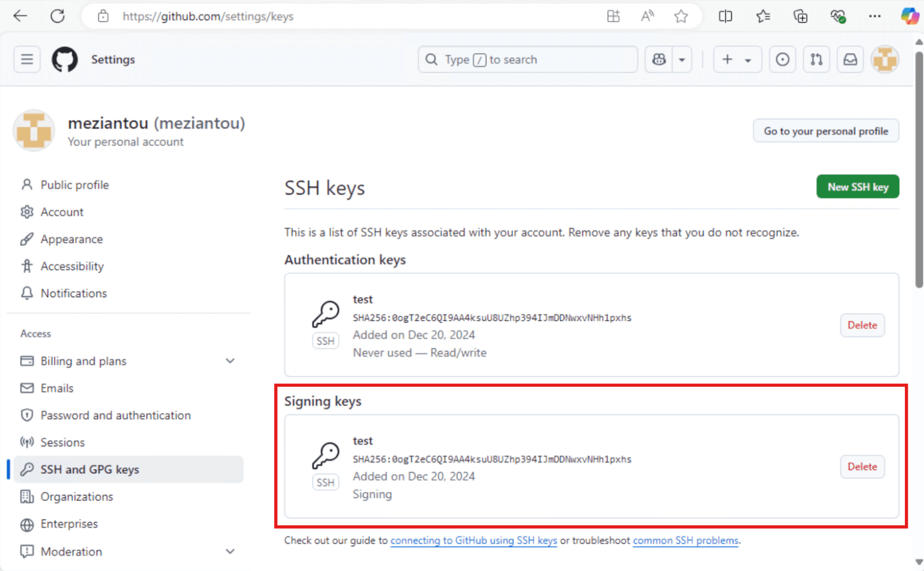Click your profile avatar in the header
Viewport: 924px width, 571px height.
coord(885,59)
